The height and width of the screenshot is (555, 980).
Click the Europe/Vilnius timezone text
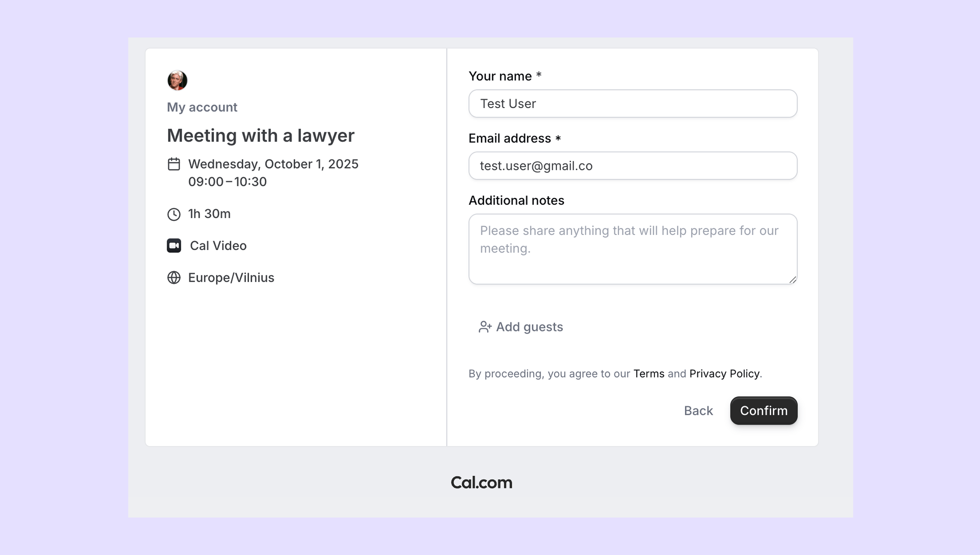click(231, 277)
